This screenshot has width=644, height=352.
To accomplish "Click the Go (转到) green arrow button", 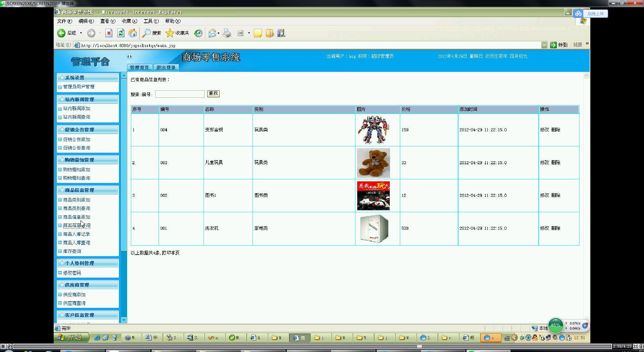I will [559, 45].
